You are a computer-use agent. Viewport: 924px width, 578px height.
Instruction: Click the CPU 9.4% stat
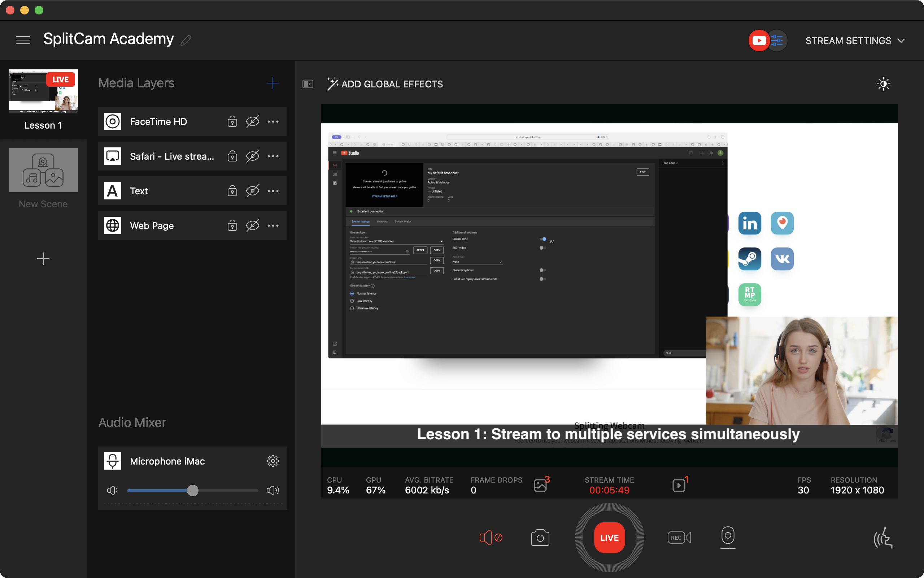[338, 486]
